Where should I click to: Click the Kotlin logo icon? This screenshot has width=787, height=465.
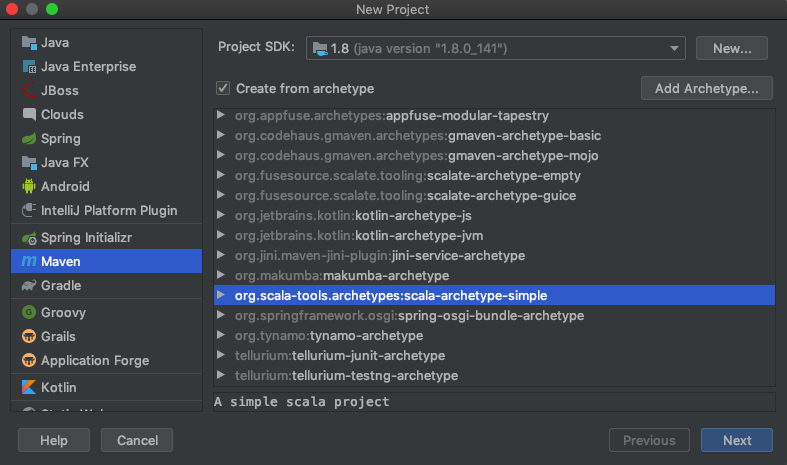coord(29,387)
